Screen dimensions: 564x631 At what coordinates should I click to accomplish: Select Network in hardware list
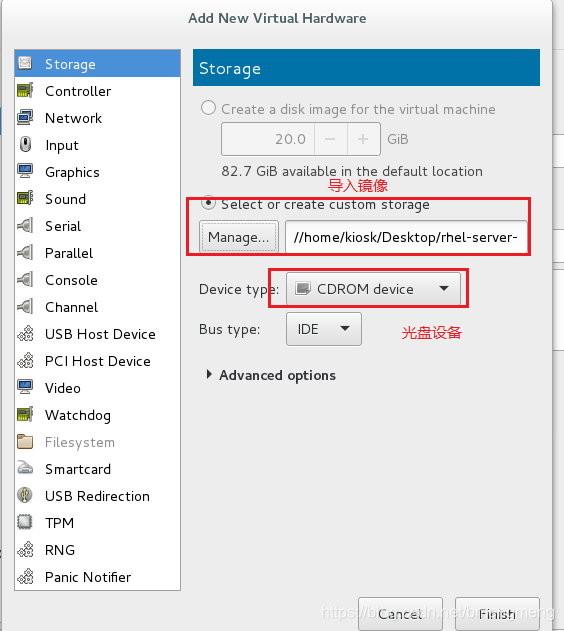pyautogui.click(x=97, y=118)
